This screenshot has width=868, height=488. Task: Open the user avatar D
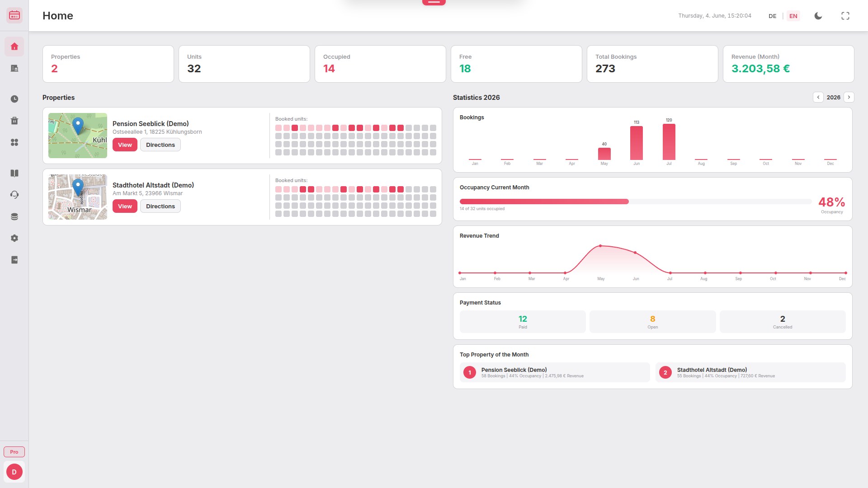click(x=14, y=472)
